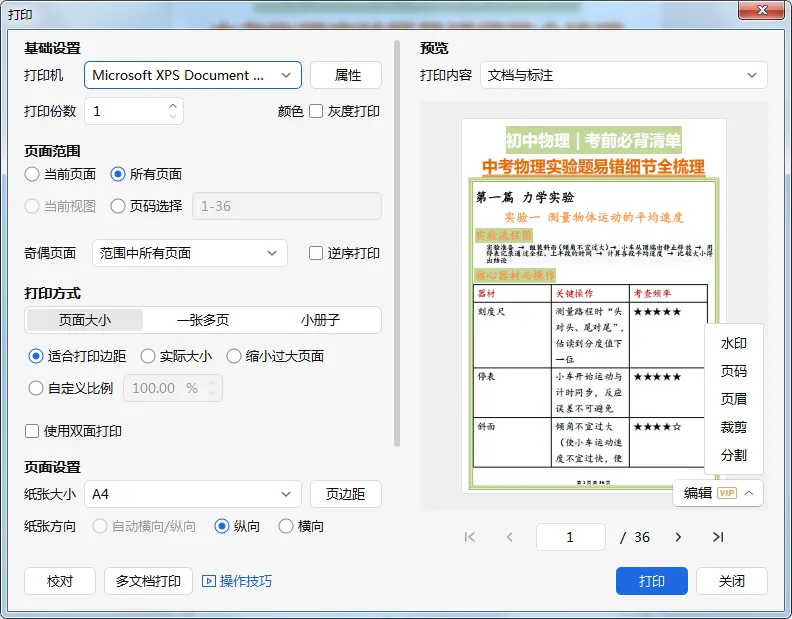Open the 页边距 margins button
This screenshot has height=619, width=792.
coord(345,494)
